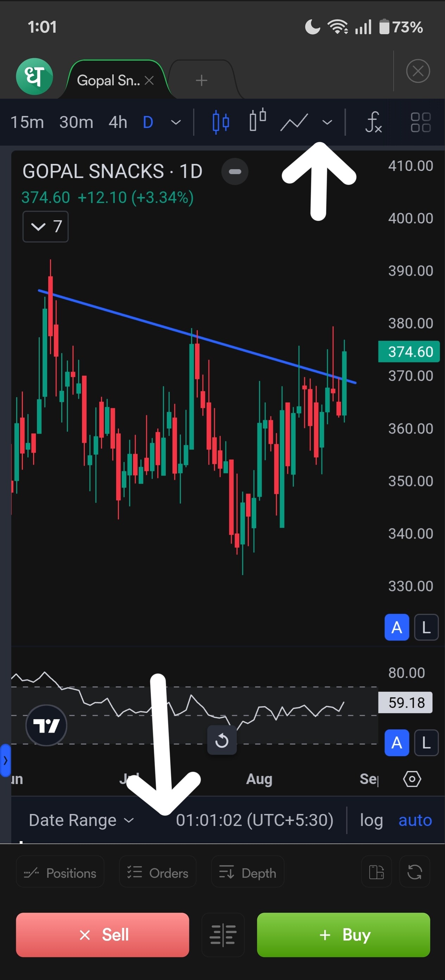Open a new chart tab with plus

tap(201, 80)
